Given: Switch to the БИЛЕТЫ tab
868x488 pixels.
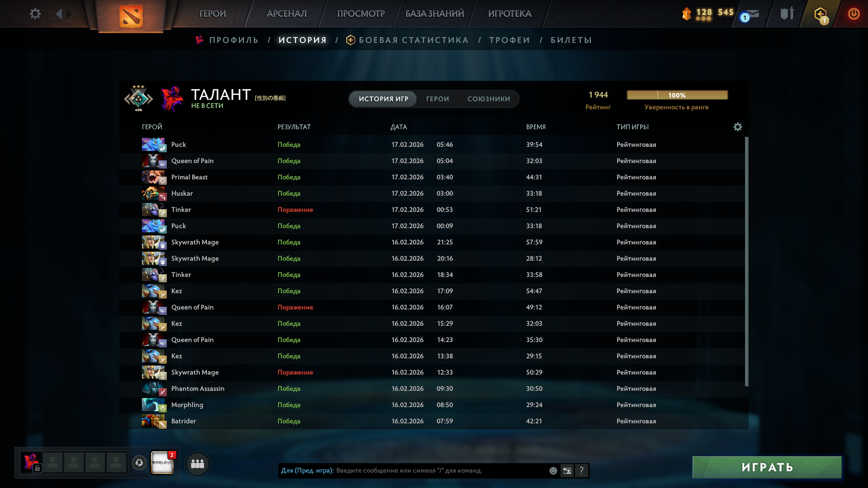Looking at the screenshot, I should pyautogui.click(x=571, y=40).
